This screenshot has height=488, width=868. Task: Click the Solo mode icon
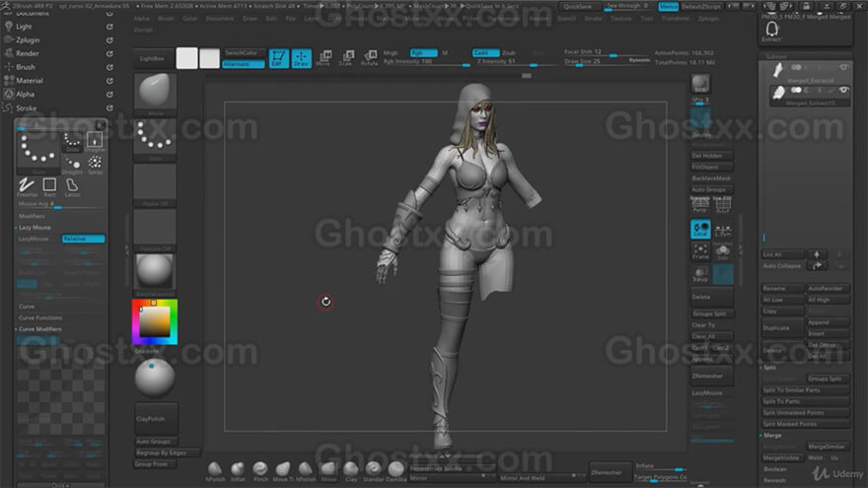tap(723, 251)
